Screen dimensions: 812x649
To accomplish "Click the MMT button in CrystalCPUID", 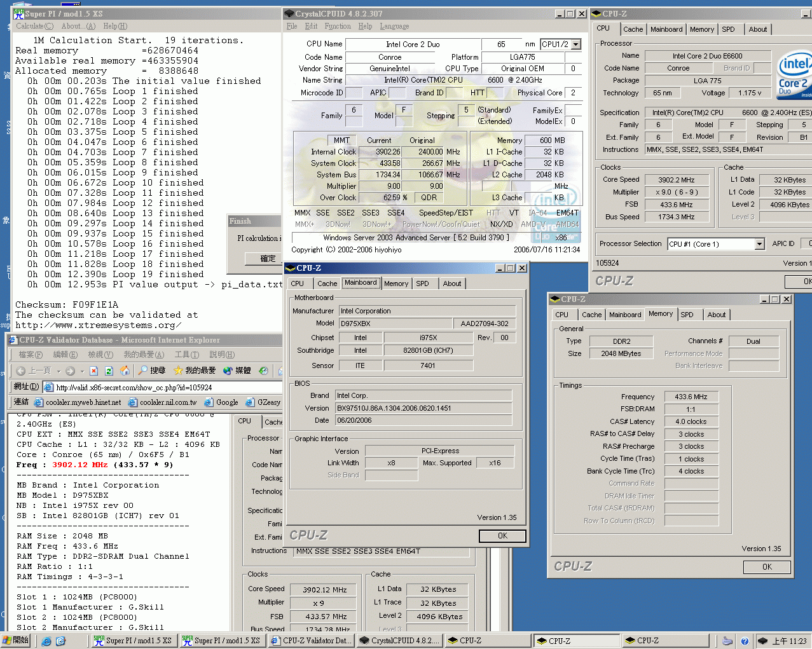I will [341, 140].
